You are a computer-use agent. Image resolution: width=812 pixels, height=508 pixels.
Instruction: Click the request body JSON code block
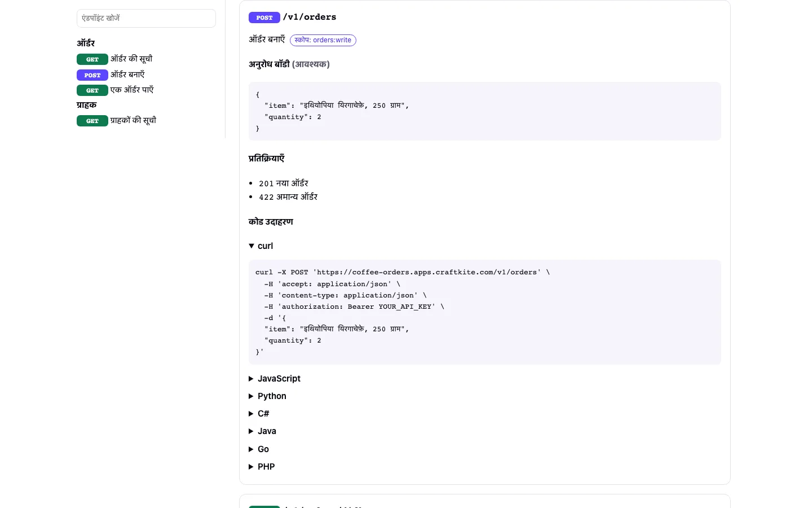485,111
